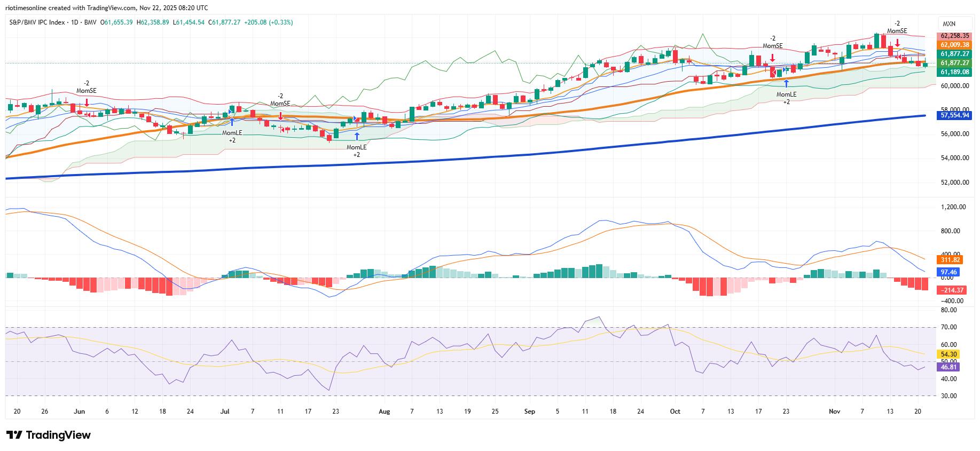Viewport: 980px width, 451px height.
Task: Select the red MomSE arrow in mid-November
Action: point(898,43)
